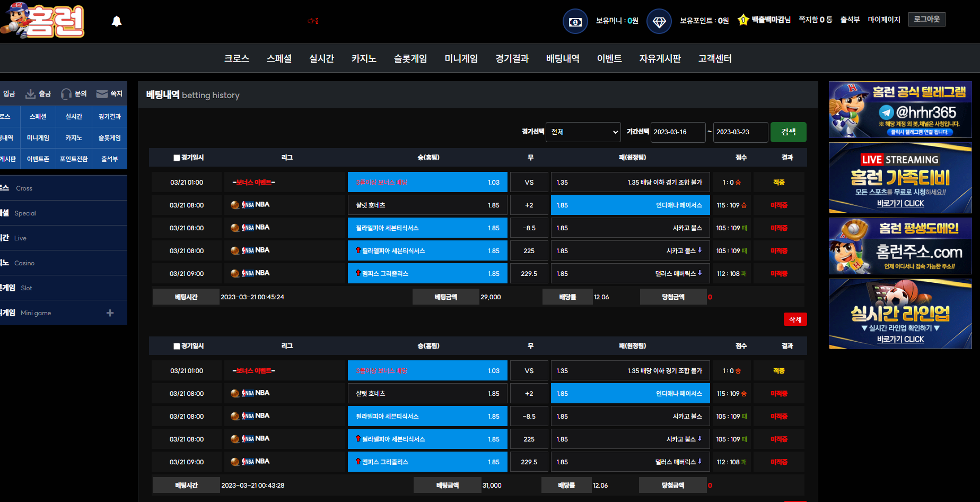This screenshot has width=980, height=502.
Task: Open the 문의 headset inquiry icon
Action: pos(66,94)
